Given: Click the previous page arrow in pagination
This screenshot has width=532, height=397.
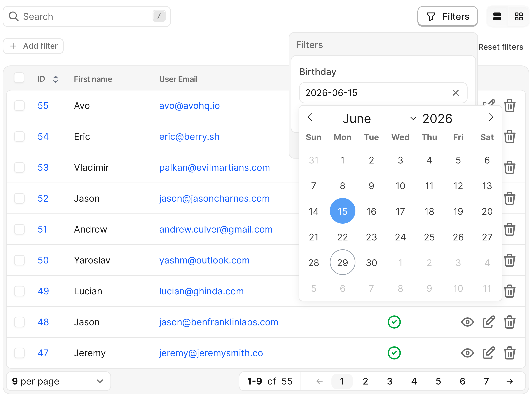Looking at the screenshot, I should (x=319, y=381).
